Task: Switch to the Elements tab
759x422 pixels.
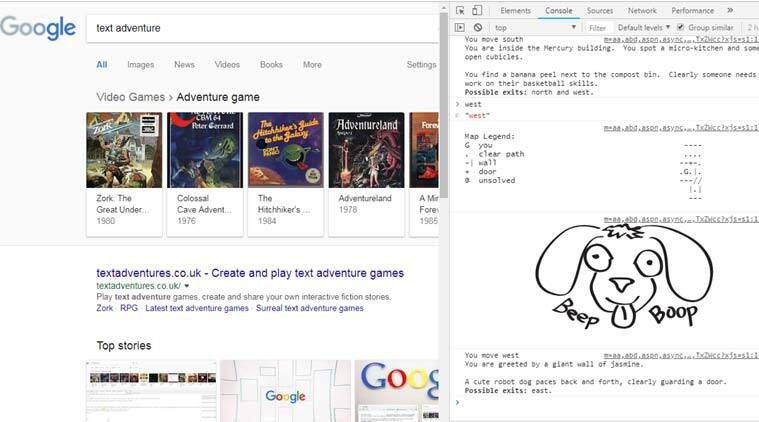Action: tap(515, 10)
